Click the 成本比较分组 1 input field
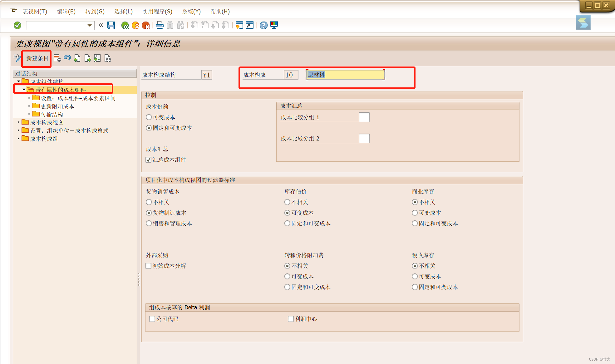The image size is (615, 364). 364,117
